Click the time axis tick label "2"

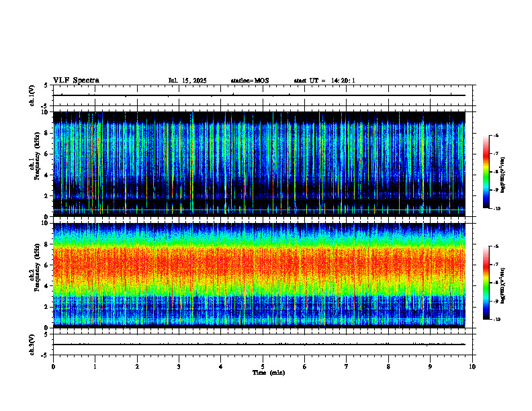tap(137, 367)
